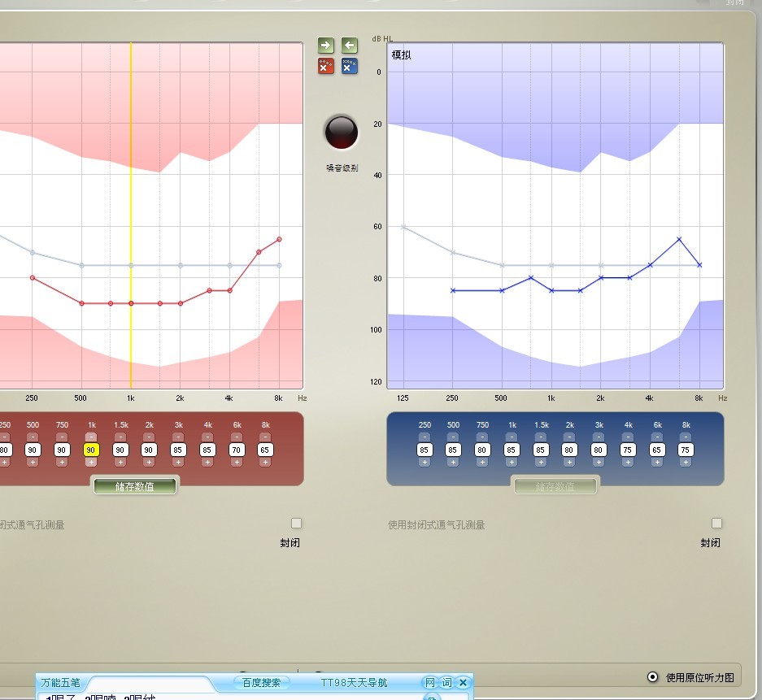The width and height of the screenshot is (762, 700).
Task: Increase red panel 500 Hz value with plus
Action: point(33,463)
